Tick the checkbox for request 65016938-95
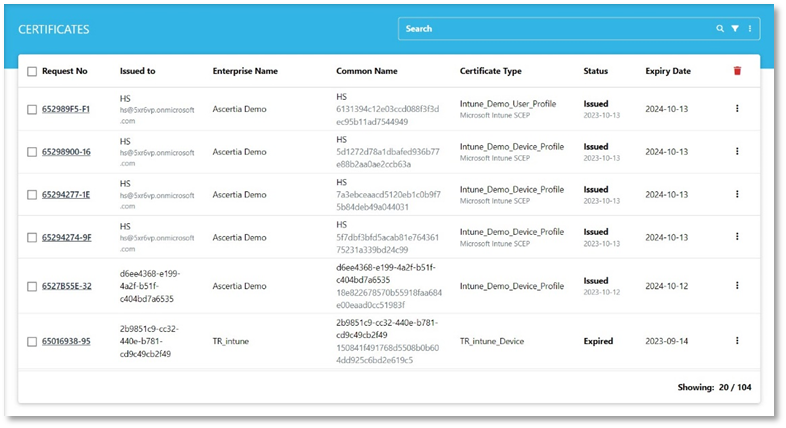 click(x=32, y=341)
